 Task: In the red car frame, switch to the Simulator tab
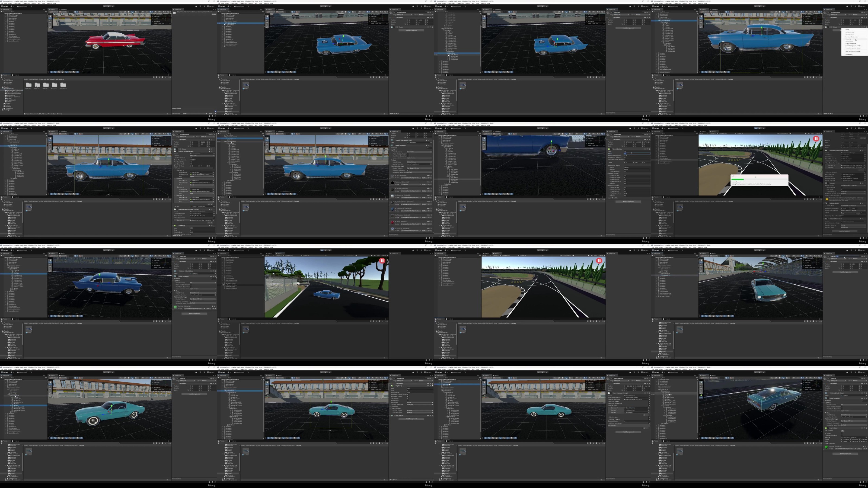[63, 9]
